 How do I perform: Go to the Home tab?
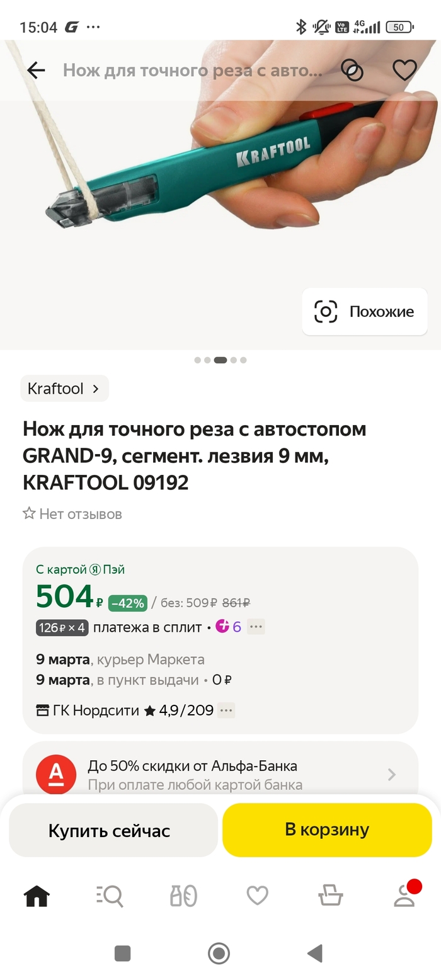(37, 895)
